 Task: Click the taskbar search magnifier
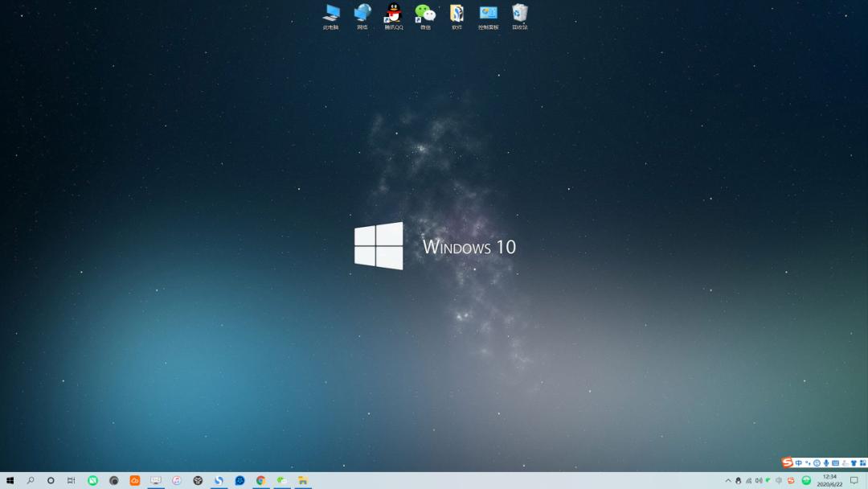point(31,480)
